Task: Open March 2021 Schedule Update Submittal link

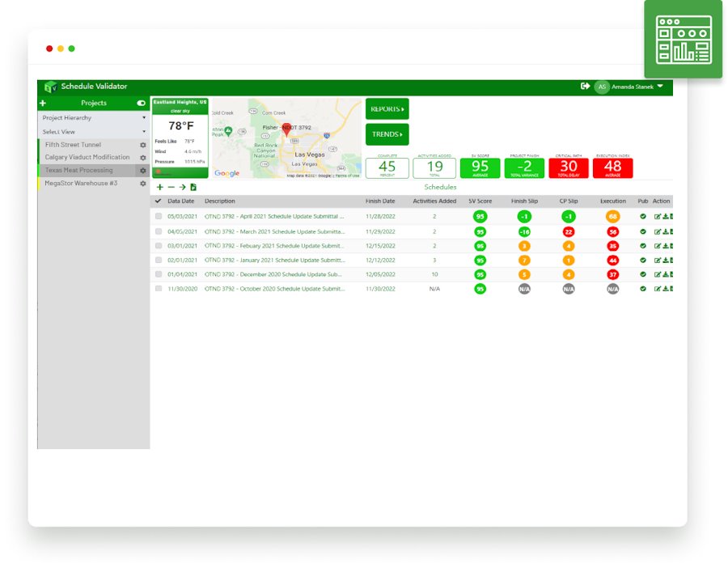Action: point(274,231)
